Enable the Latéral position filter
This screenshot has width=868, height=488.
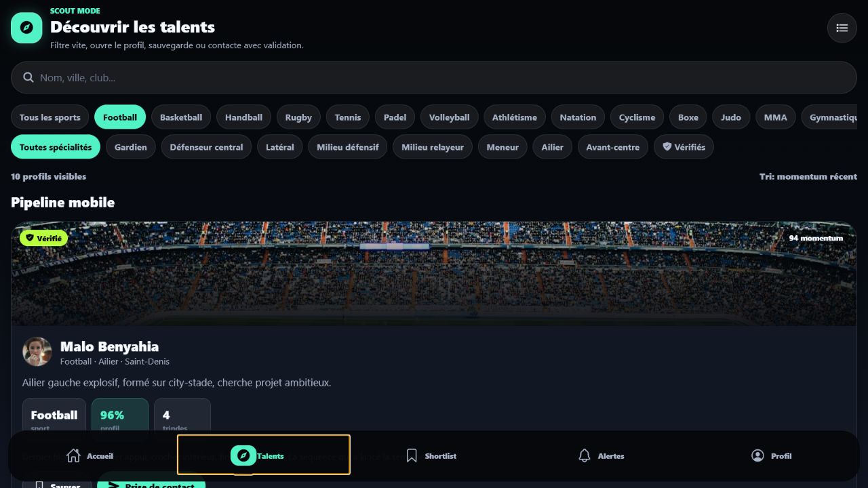point(280,147)
